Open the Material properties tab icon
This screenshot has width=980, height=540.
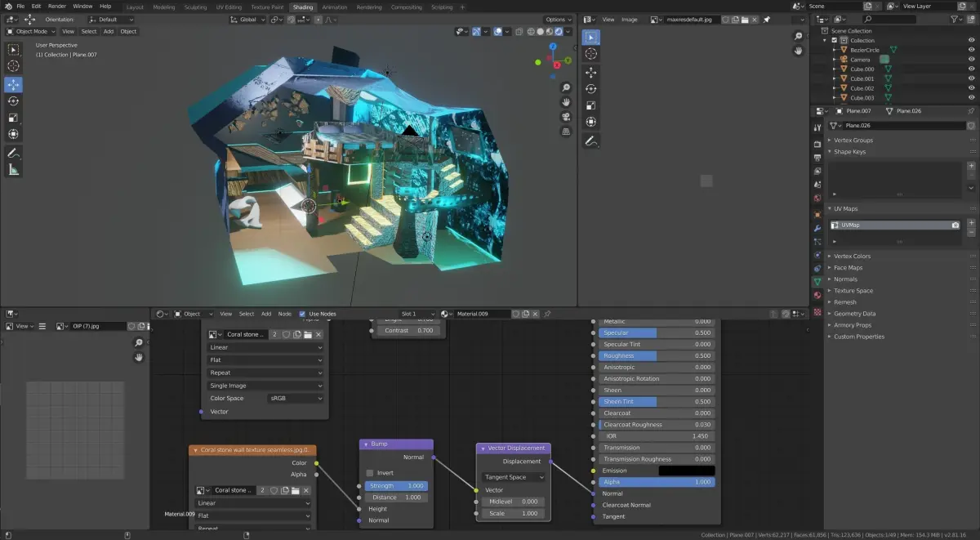817,295
